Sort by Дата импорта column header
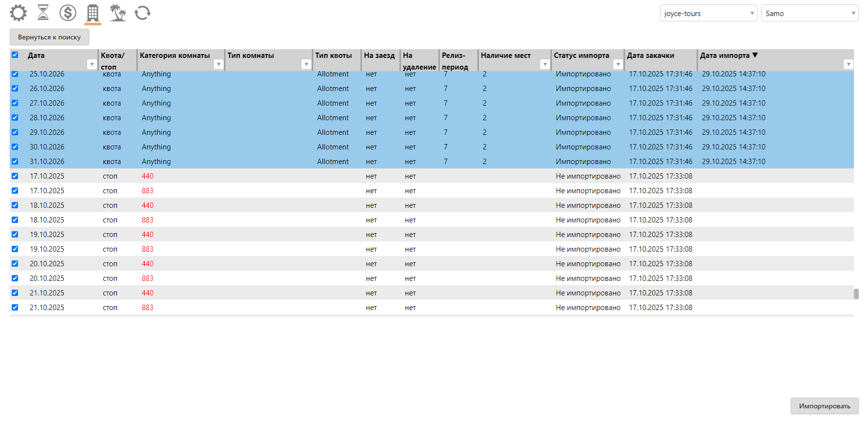This screenshot has width=868, height=422. (725, 55)
